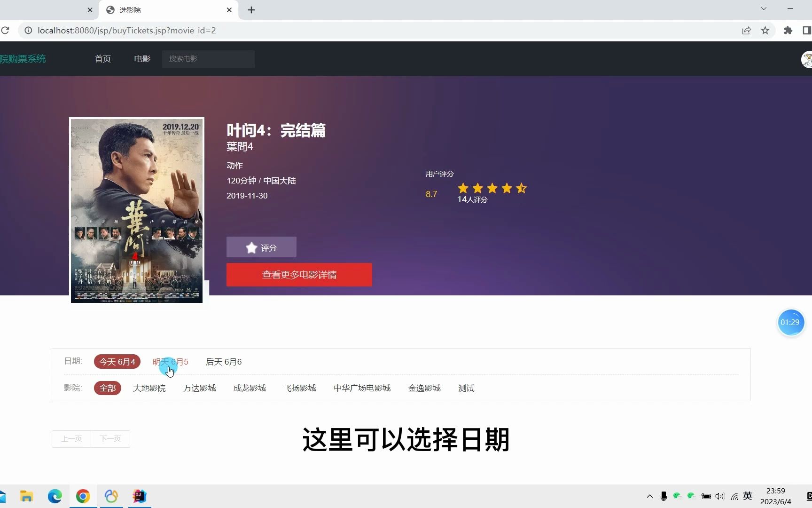Screen dimensions: 812x508
Task: Show hidden system tray icons
Action: [x=650, y=496]
